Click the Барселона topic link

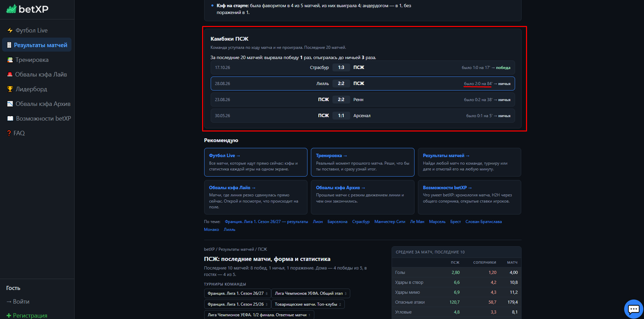(x=337, y=222)
